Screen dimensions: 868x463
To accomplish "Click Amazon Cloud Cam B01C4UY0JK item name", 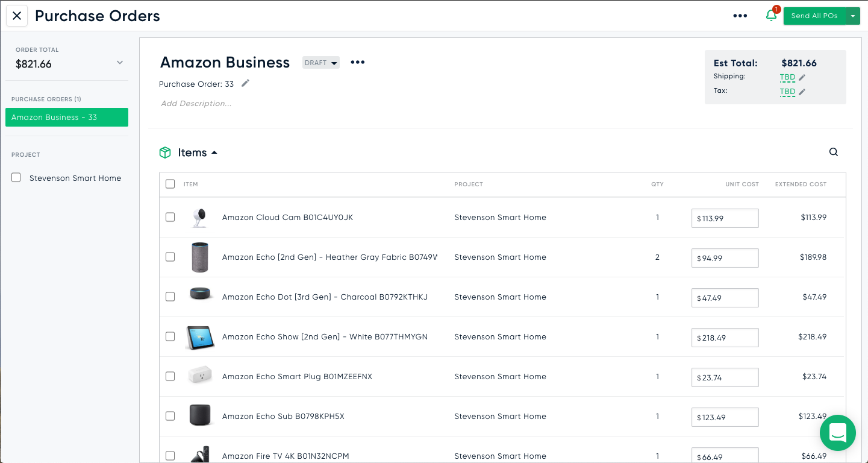I will tap(287, 217).
